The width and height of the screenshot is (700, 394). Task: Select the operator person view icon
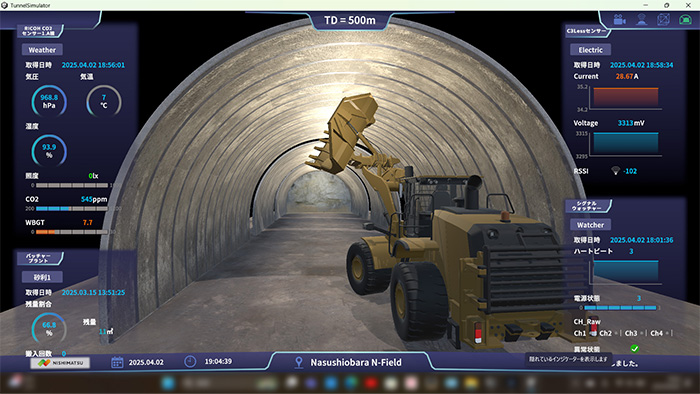pyautogui.click(x=642, y=20)
